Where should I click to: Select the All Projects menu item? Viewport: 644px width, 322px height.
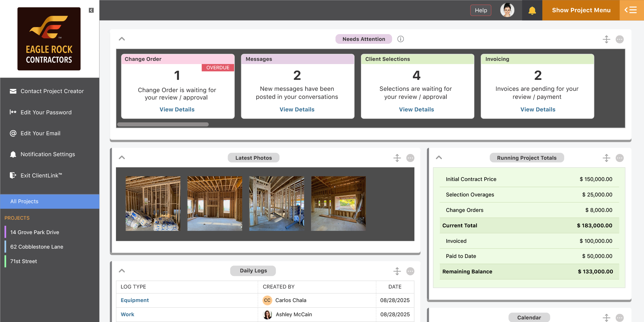[24, 201]
